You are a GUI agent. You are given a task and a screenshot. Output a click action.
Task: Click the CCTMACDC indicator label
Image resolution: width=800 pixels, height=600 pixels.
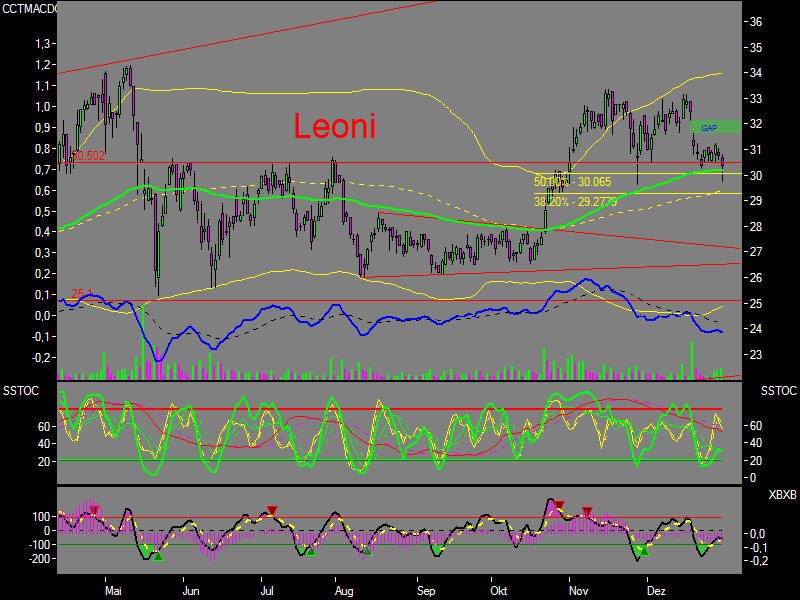(x=28, y=8)
